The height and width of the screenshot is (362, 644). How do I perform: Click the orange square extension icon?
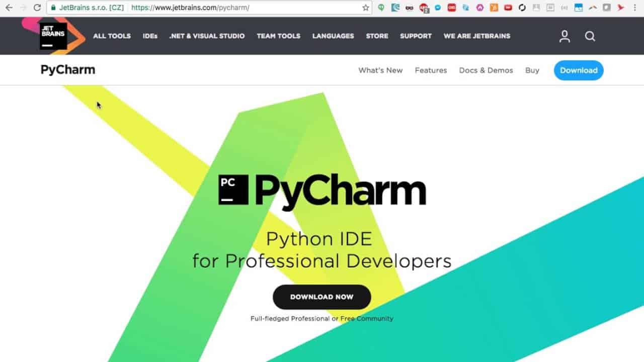(x=494, y=8)
